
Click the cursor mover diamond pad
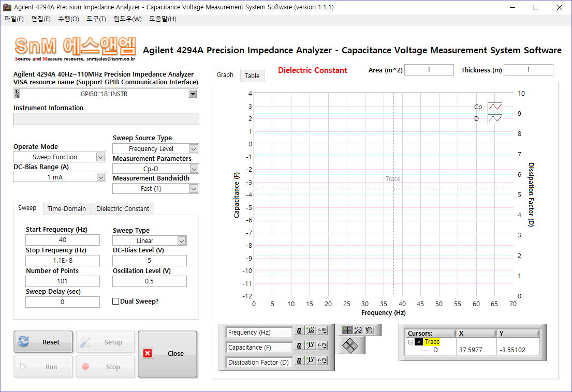pyautogui.click(x=350, y=345)
